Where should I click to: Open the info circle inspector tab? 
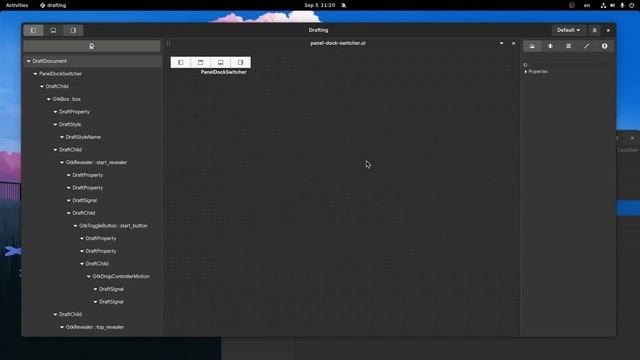click(604, 46)
